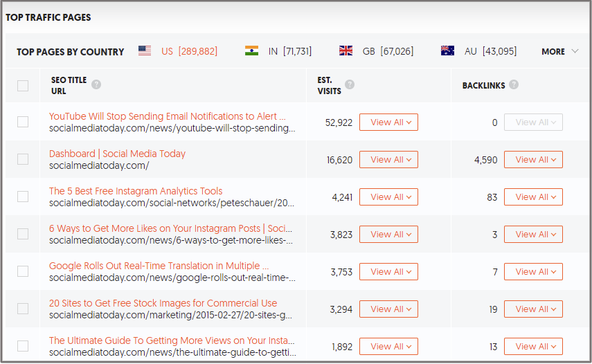Open the YouTube Will Stop Sending Email Notifications link
Screen dimensions: 592x364
click(168, 116)
